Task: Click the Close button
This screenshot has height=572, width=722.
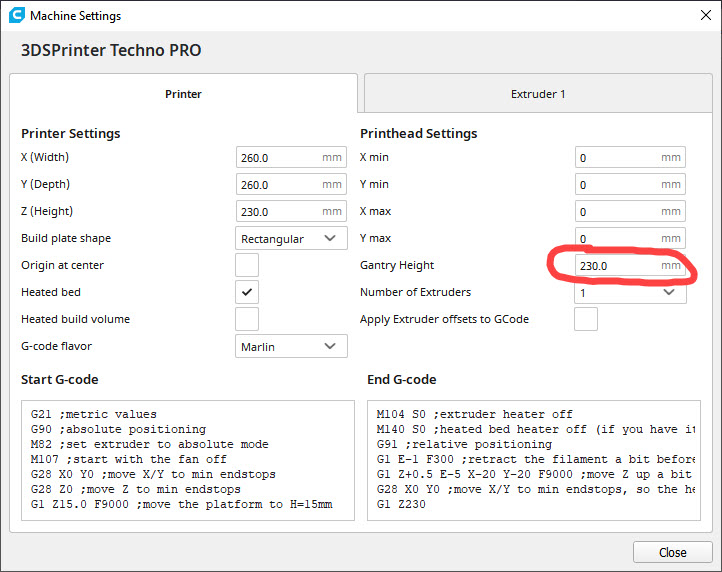Action: click(673, 552)
